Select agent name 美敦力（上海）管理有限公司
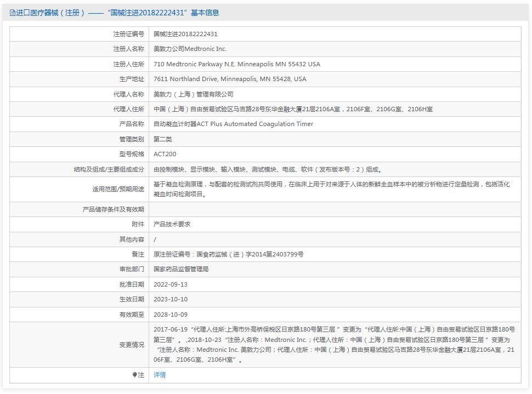Screen dimensions: 532x394 (194, 94)
